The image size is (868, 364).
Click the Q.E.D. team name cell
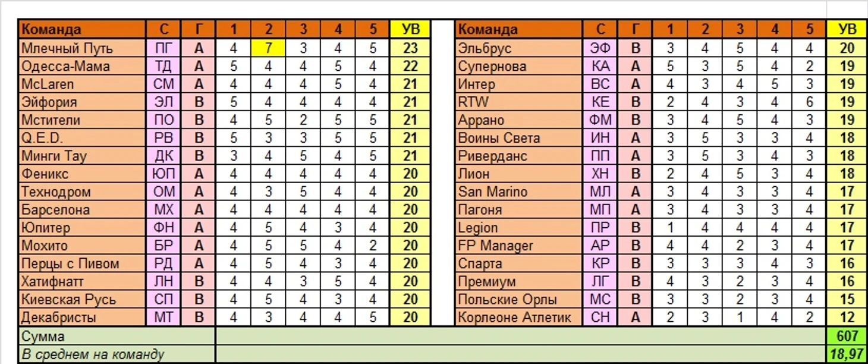pyautogui.click(x=83, y=137)
